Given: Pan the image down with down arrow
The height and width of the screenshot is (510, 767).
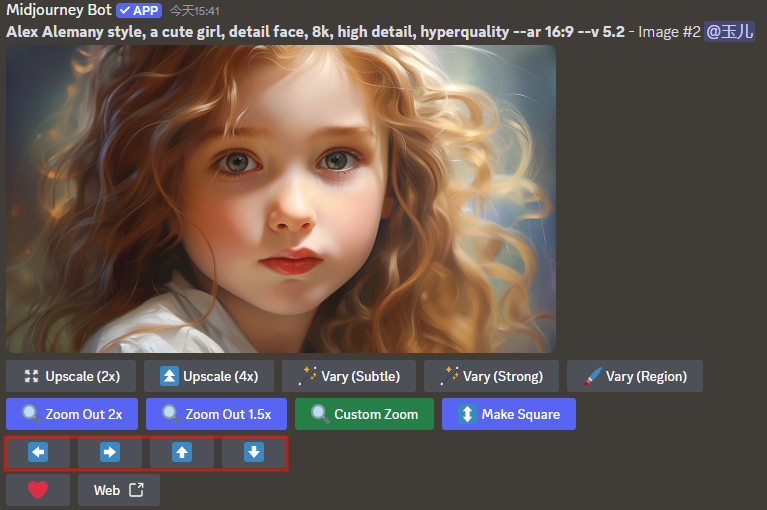Looking at the screenshot, I should [x=254, y=452].
